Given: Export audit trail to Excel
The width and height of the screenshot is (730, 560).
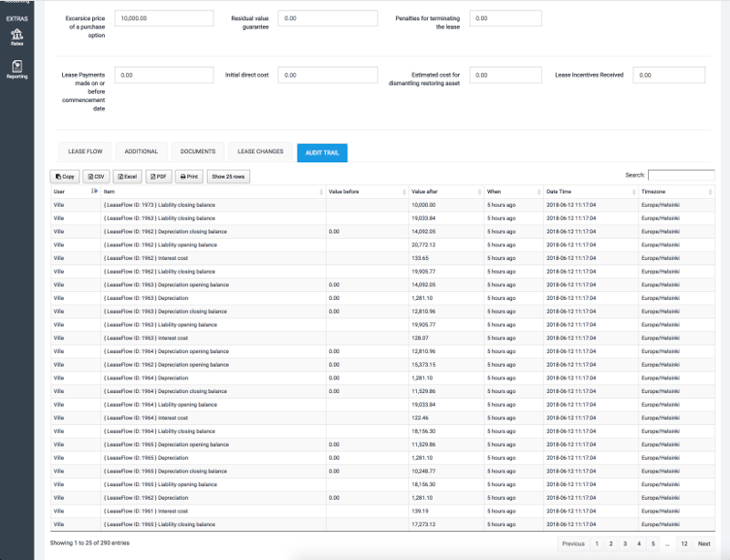Looking at the screenshot, I should coord(127,176).
